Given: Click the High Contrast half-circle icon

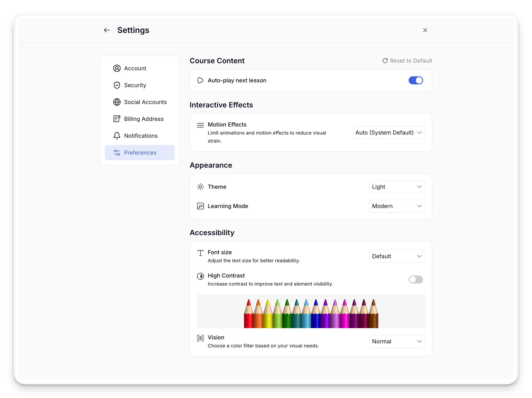Looking at the screenshot, I should [200, 276].
